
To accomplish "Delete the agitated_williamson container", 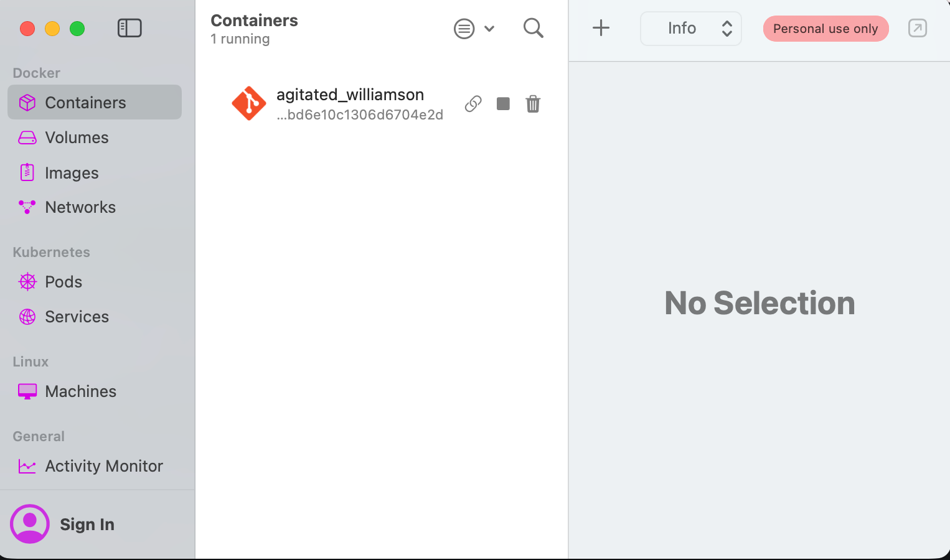I will coord(533,104).
